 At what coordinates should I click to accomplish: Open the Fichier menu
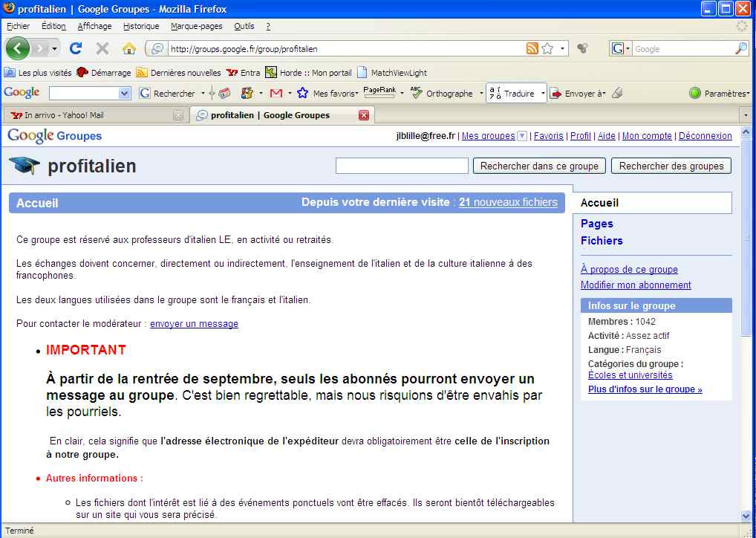19,26
